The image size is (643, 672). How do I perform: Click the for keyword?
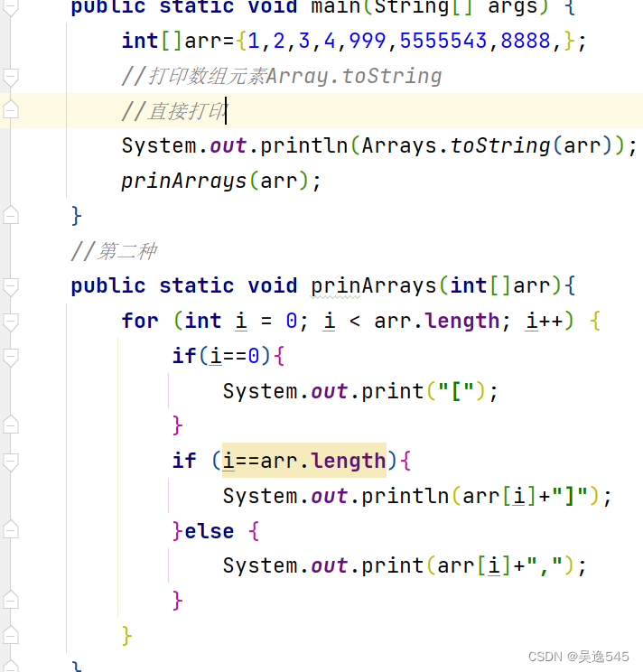tap(140, 321)
